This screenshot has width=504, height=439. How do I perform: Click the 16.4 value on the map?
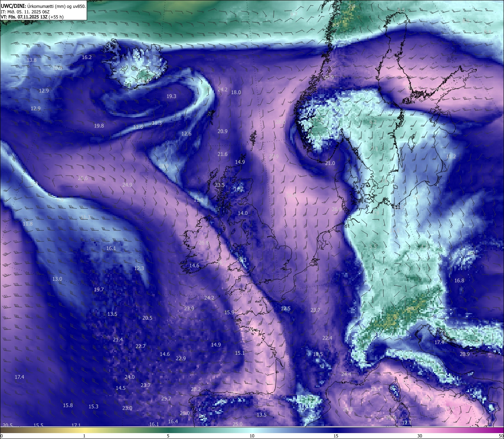(173, 421)
